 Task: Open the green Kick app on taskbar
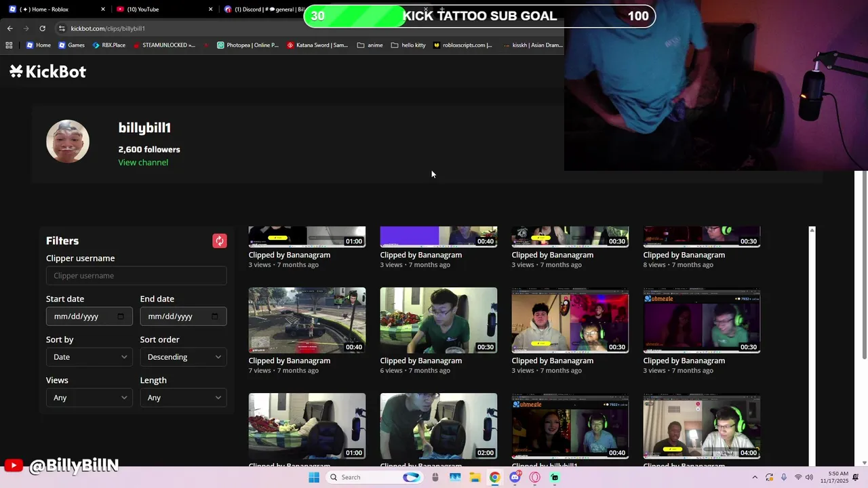[555, 477]
